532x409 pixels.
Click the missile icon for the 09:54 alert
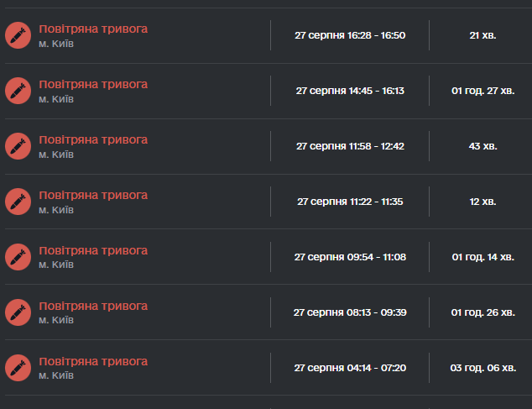(18, 257)
